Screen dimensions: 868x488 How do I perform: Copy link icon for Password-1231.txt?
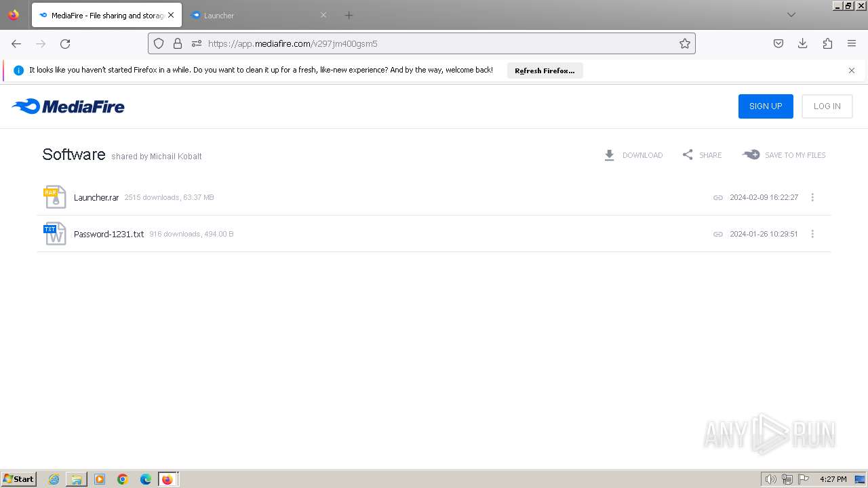[x=718, y=235]
